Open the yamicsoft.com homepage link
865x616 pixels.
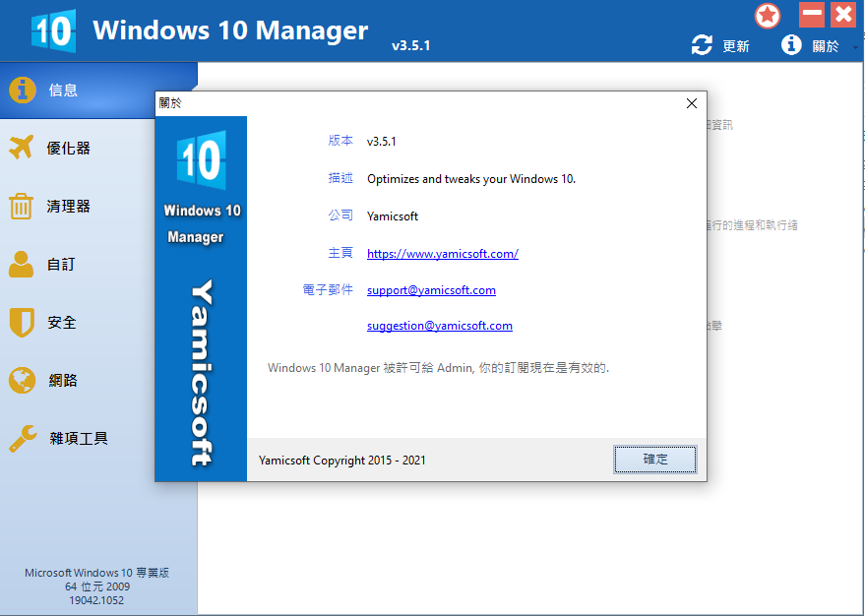tap(443, 254)
